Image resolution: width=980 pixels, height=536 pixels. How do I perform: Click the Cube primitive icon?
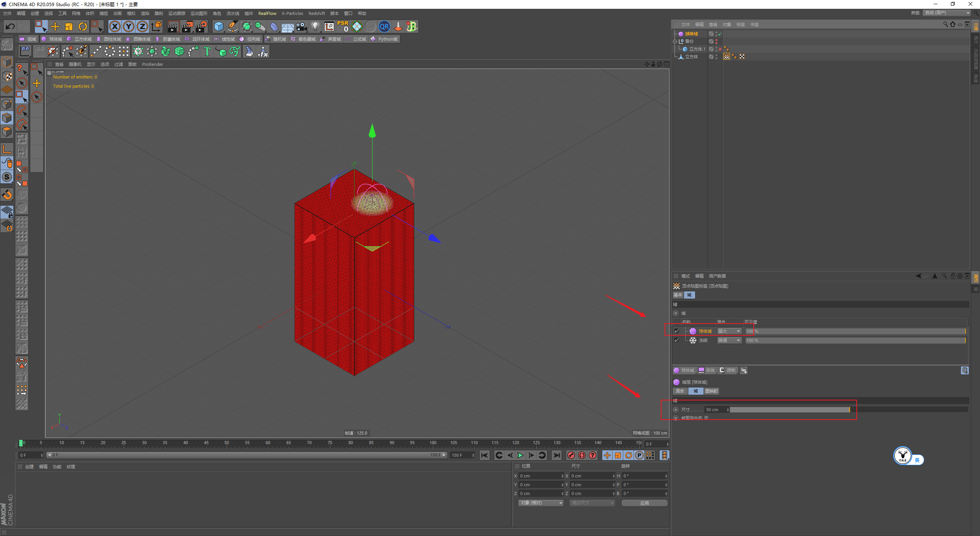point(219,26)
